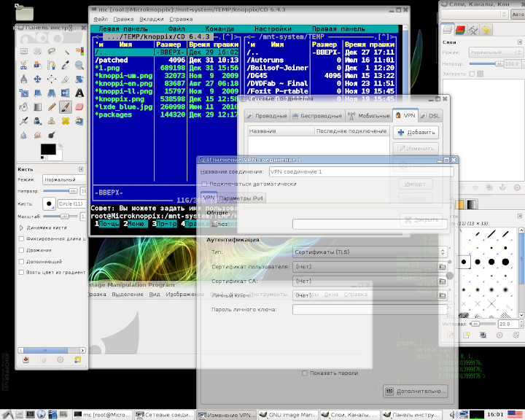Choose the pink Eraser tool
This screenshot has width=525, height=420.
click(x=79, y=107)
